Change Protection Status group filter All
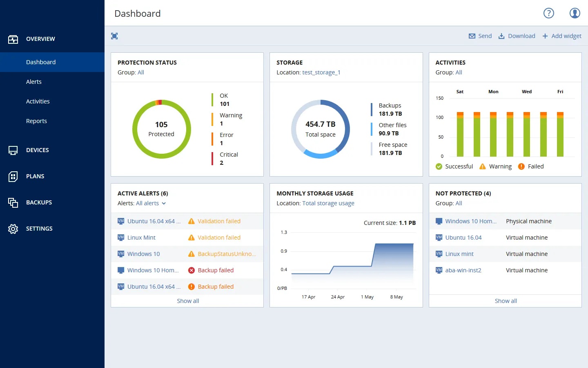 coord(140,72)
